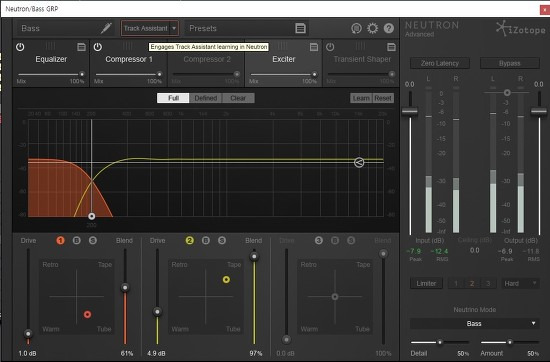Image resolution: width=550 pixels, height=362 pixels.
Task: Select Exciter band 1 orange number
Action: click(60, 240)
